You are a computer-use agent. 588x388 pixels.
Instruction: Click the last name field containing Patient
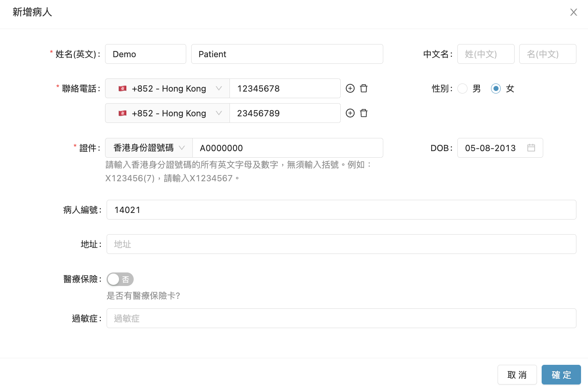pos(287,54)
